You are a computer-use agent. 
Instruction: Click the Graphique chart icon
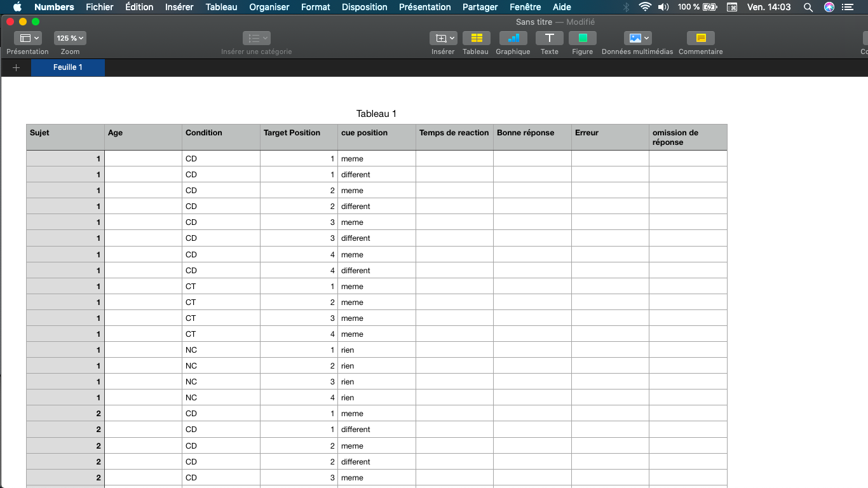pyautogui.click(x=513, y=38)
